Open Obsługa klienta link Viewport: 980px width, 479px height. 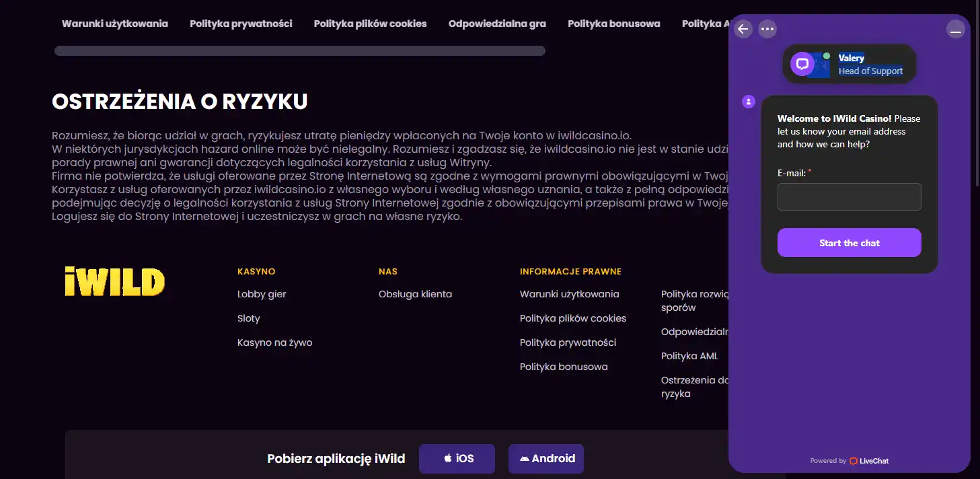coord(415,294)
